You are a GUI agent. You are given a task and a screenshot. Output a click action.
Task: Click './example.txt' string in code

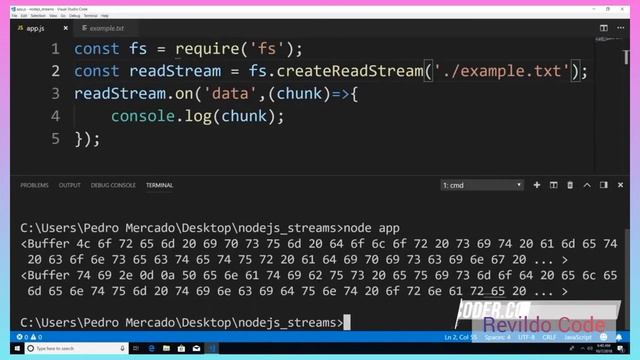click(502, 71)
